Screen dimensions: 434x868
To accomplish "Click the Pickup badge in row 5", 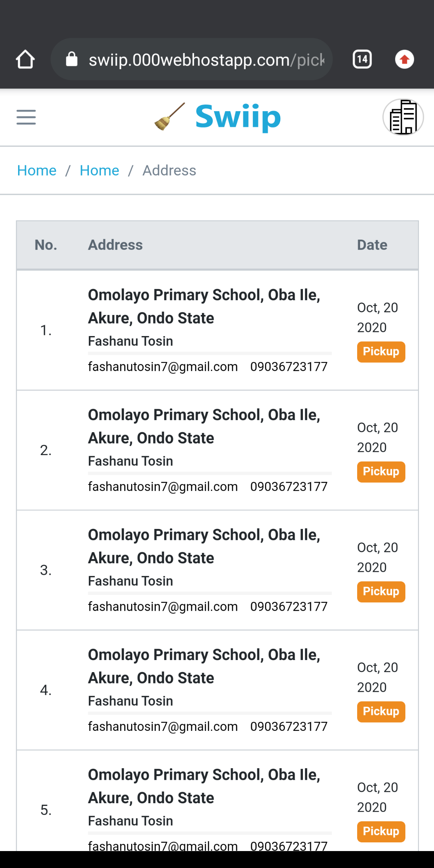I will tap(381, 831).
